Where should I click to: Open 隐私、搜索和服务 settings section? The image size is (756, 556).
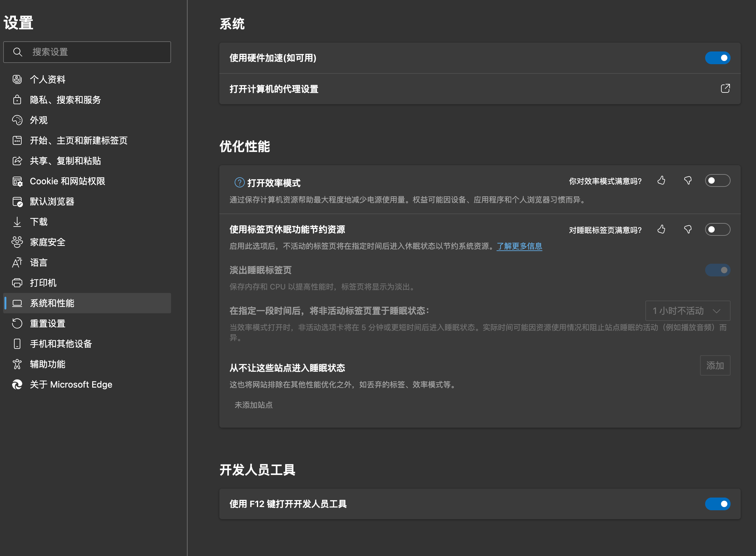[x=65, y=100]
